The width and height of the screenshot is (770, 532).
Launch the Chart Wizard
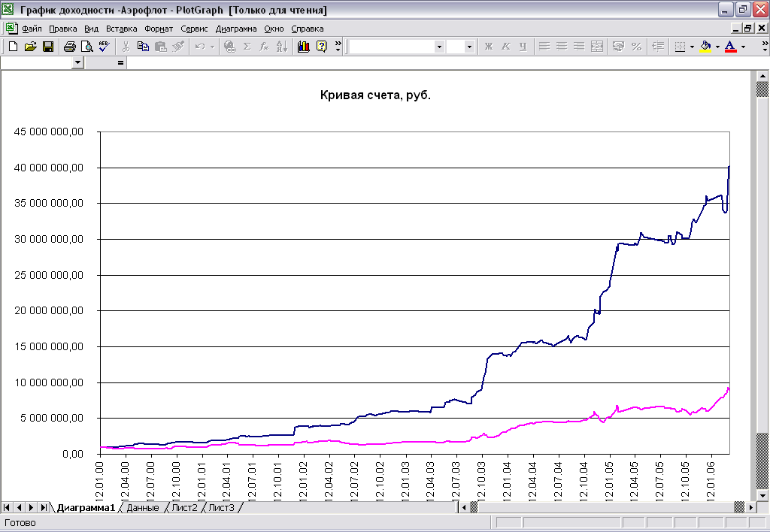pos(304,47)
